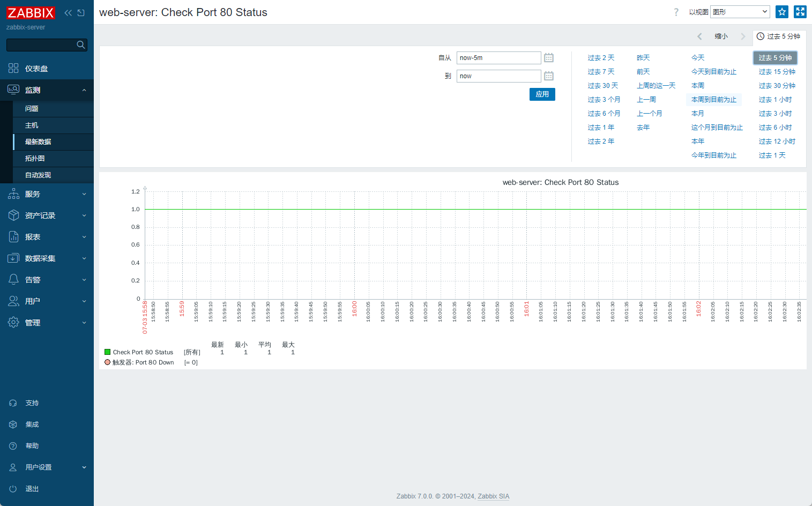Open the 主机 submenu item
The height and width of the screenshot is (506, 812).
coord(53,125)
